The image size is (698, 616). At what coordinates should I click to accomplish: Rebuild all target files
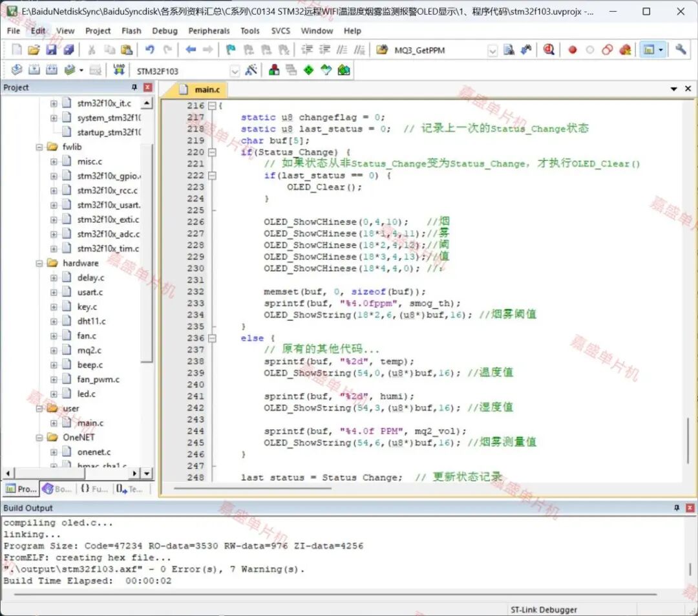click(52, 70)
